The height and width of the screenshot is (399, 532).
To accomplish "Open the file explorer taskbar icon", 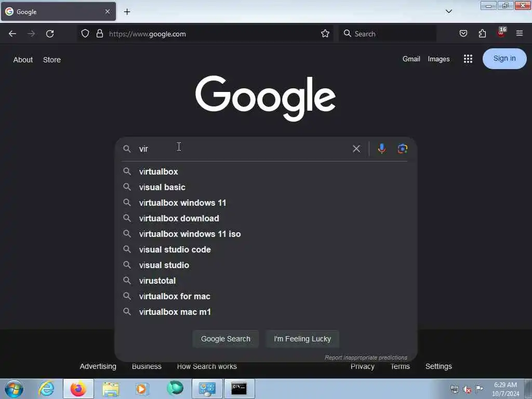I will (111, 389).
